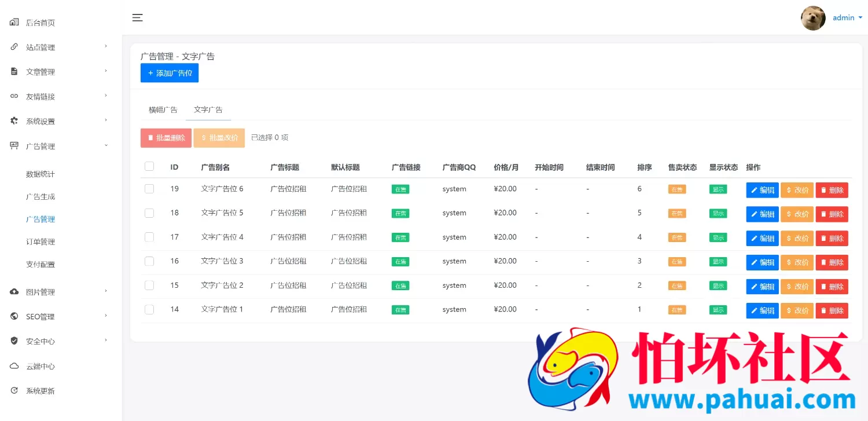Check the row with ID 18
Screen dimensions: 868x421
pyautogui.click(x=149, y=213)
